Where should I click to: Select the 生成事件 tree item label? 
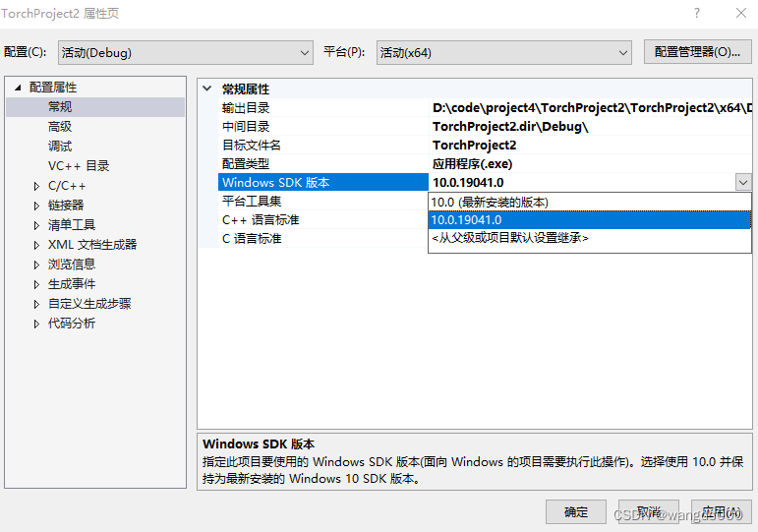72,284
